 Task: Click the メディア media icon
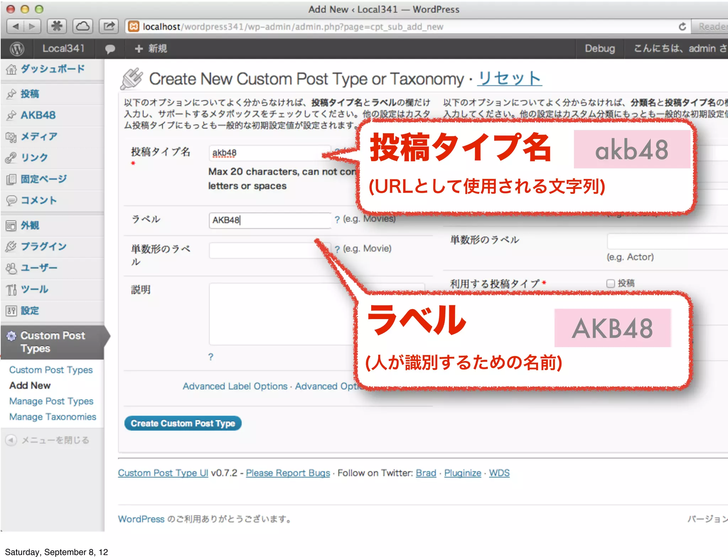click(x=11, y=137)
